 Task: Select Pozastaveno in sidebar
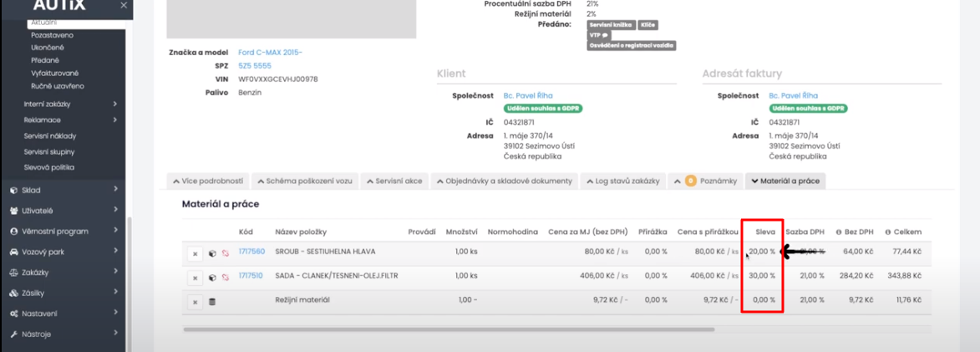(51, 35)
